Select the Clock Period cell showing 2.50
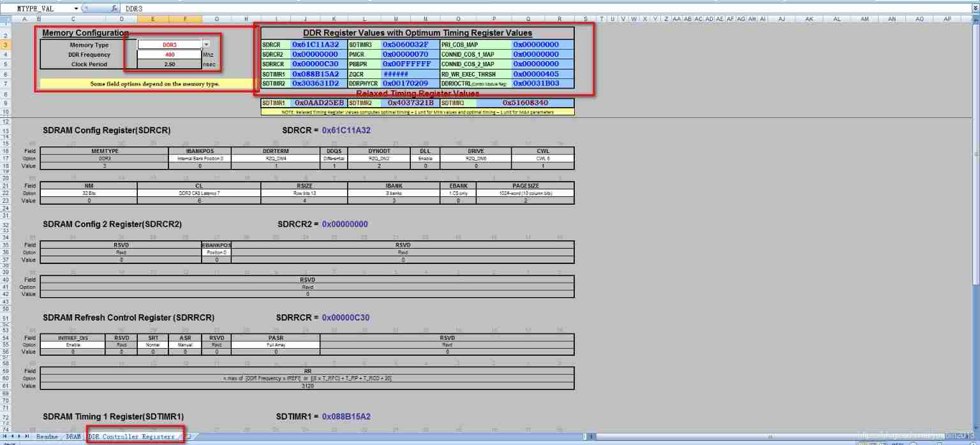 click(x=170, y=64)
